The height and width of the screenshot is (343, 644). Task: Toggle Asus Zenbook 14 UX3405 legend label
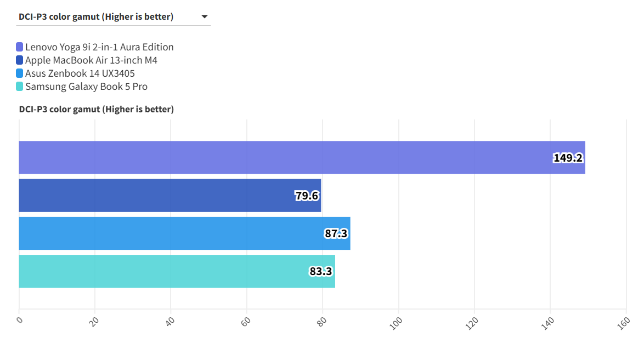(x=80, y=73)
